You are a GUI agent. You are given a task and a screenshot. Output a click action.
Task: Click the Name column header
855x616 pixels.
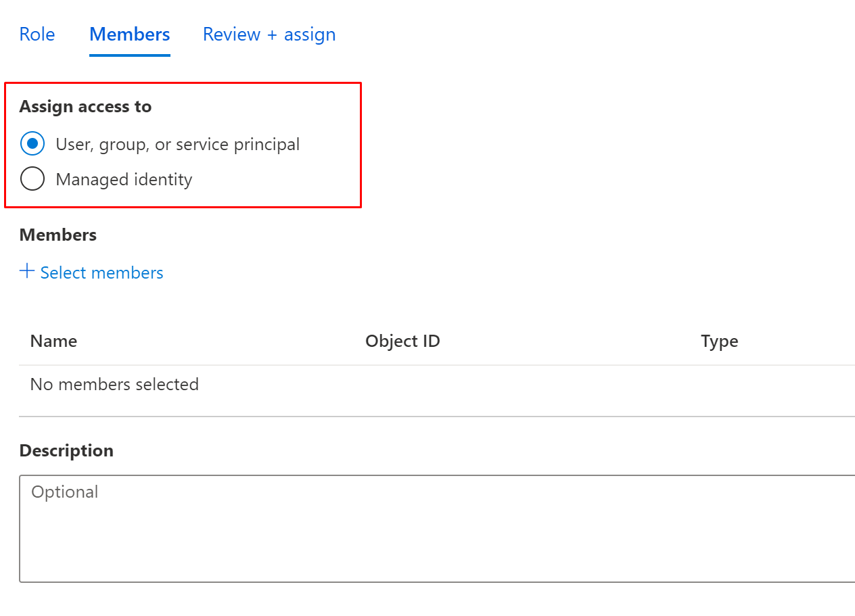[x=53, y=341]
